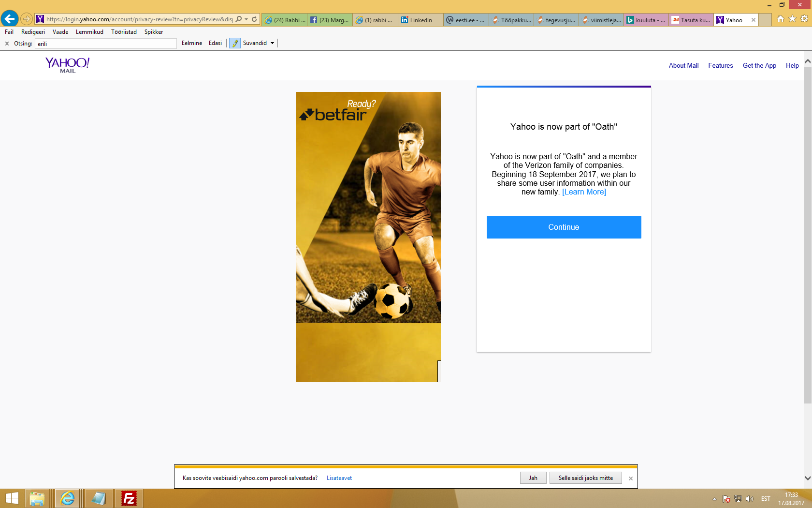The width and height of the screenshot is (812, 508).
Task: Switch to the LinkedIn tab
Action: 420,20
